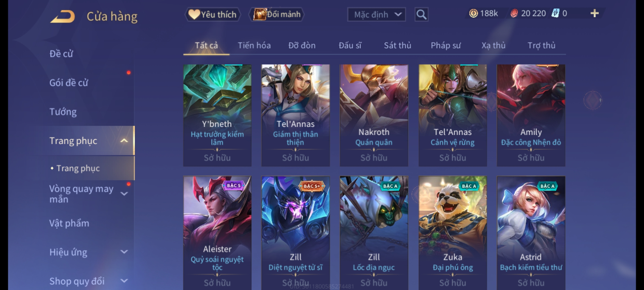
Task: Open Gói đề cử in sidebar
Action: pos(69,83)
